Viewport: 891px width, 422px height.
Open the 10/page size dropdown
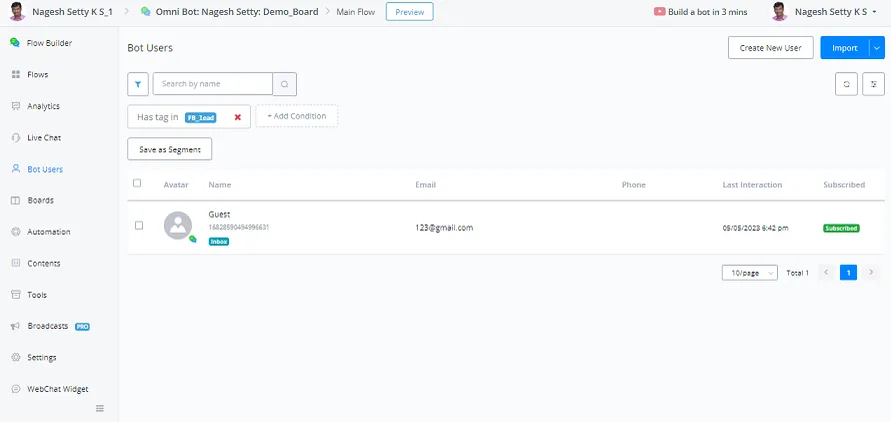750,273
